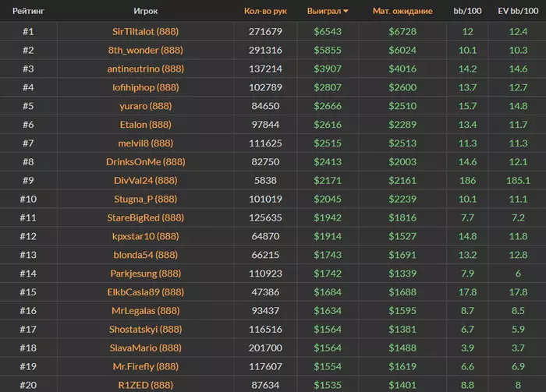Select the expectation value $4016
This screenshot has height=392, width=546.
click(x=402, y=69)
